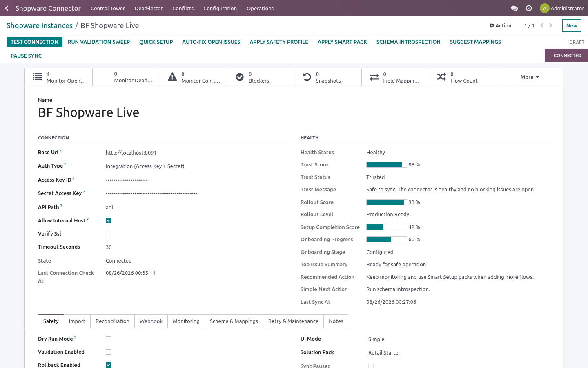
Task: Open the Monitor Conflicts warning triangle icon
Action: (173, 77)
